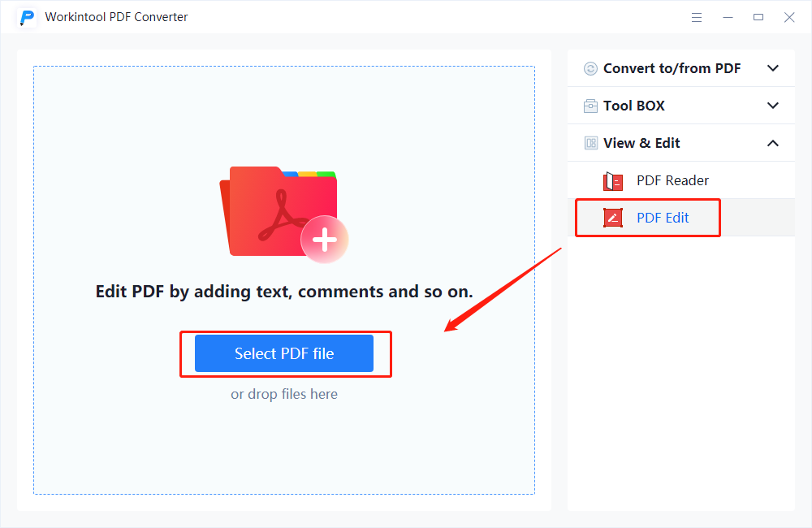Click the Convert to/from PDF section icon
The height and width of the screenshot is (528, 812).
(590, 69)
